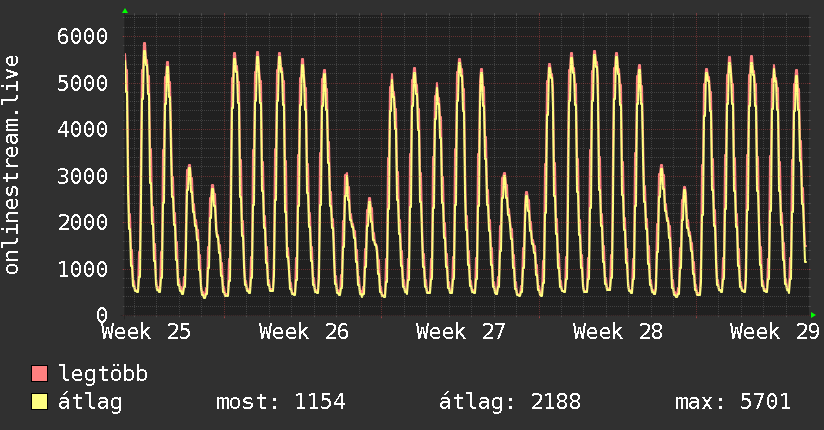
Task: Select the átlag legend label
Action: click(90, 402)
